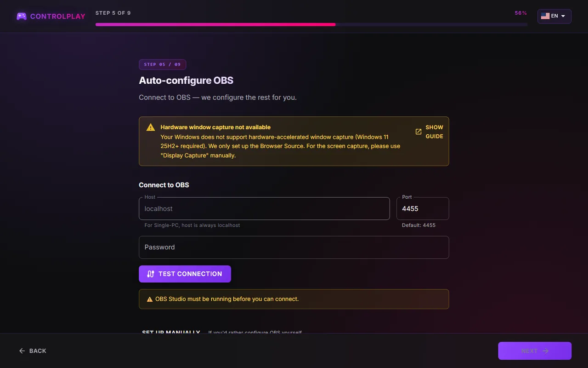This screenshot has height=368, width=588.
Task: Click the ControlPlay brand name text
Action: click(x=58, y=17)
